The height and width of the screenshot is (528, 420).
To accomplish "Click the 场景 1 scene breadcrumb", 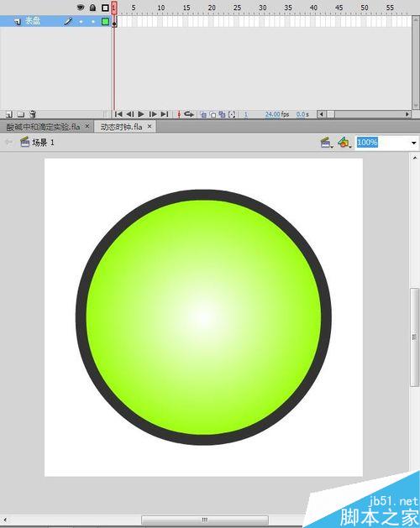I will point(37,143).
